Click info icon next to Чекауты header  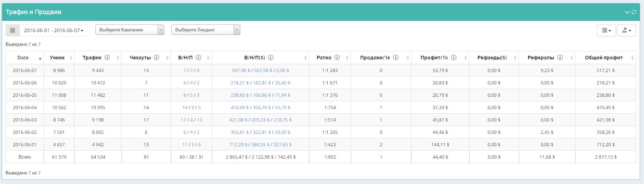click(156, 57)
